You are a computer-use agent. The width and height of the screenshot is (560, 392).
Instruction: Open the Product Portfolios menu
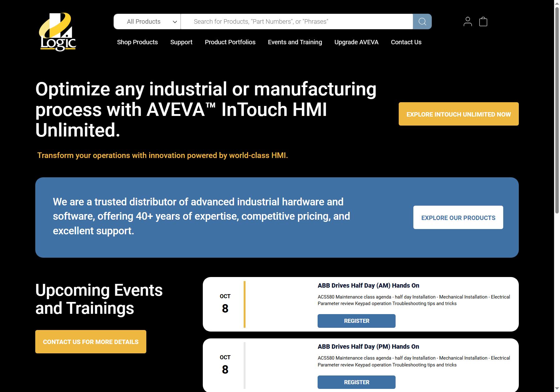click(x=230, y=42)
